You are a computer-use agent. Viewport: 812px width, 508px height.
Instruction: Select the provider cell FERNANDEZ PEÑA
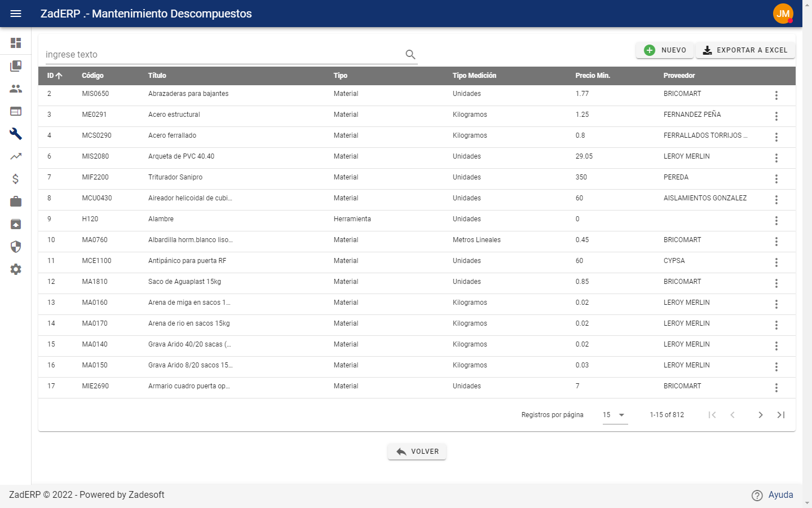(692, 115)
